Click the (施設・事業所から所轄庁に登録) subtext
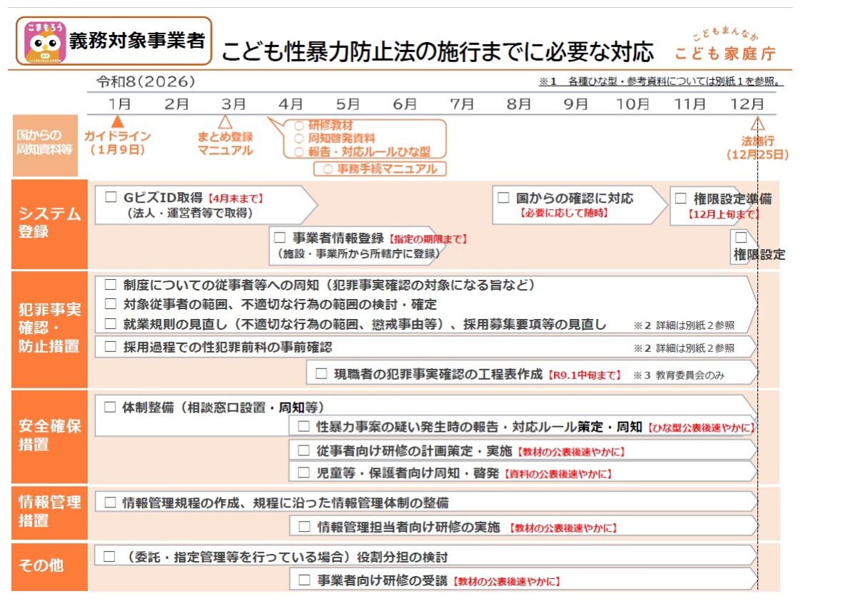Image resolution: width=868 pixels, height=611 pixels. (358, 253)
